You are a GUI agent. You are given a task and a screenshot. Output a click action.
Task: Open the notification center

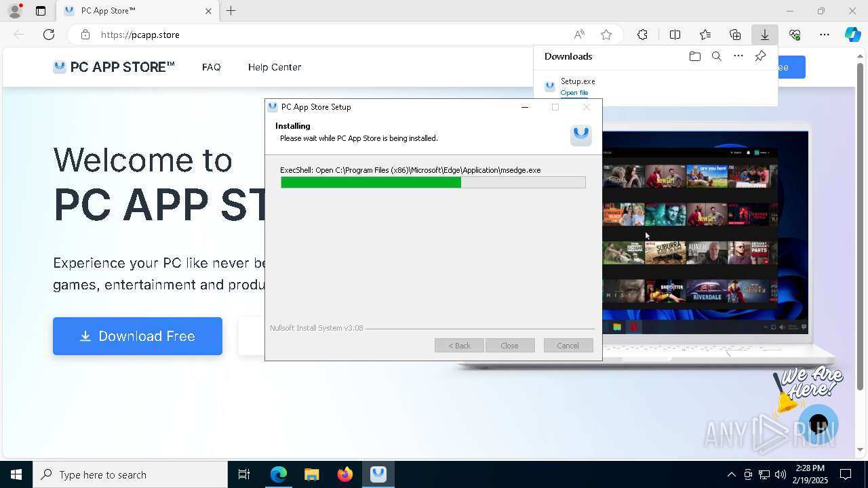click(x=846, y=474)
